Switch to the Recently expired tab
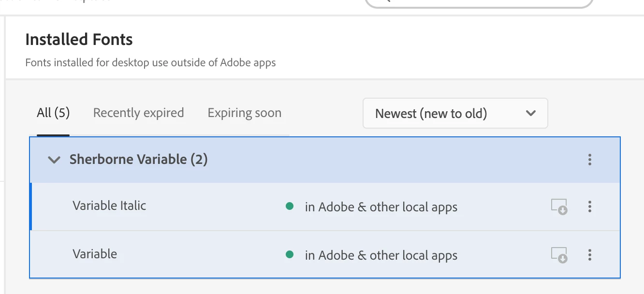Screen dimensions: 644x294 tap(138, 113)
